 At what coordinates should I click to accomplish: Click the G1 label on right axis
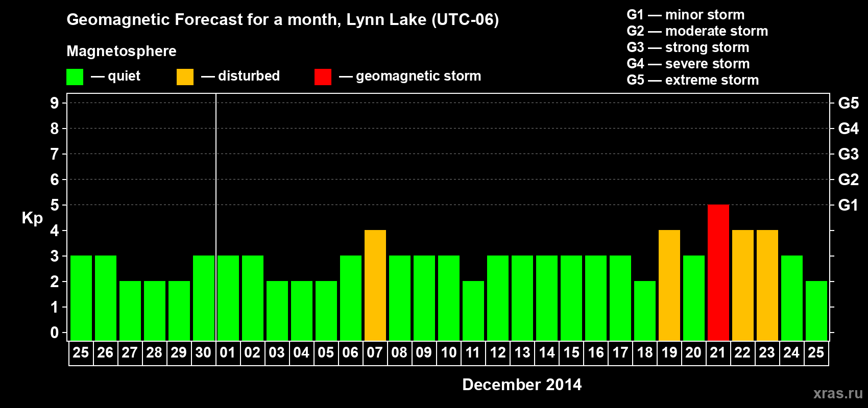pos(848,205)
